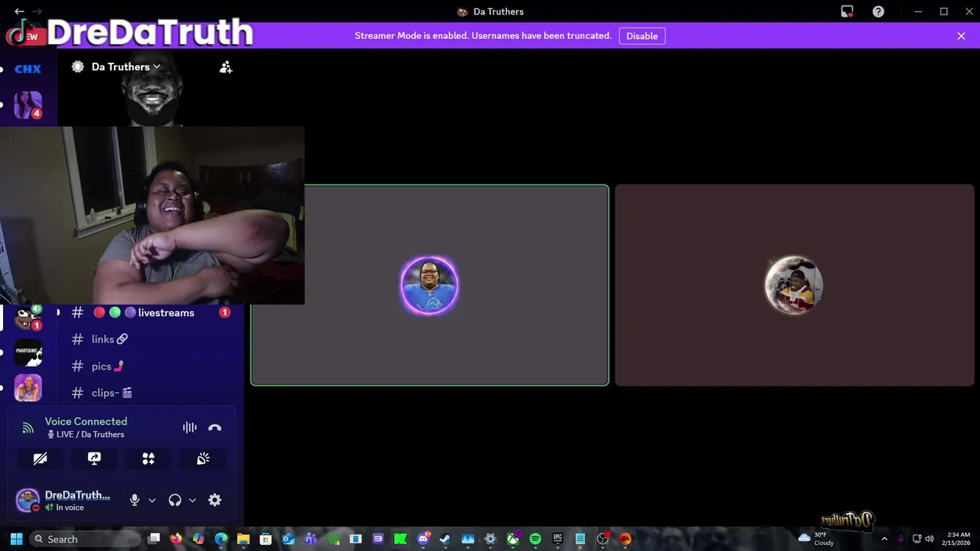Viewport: 980px width, 551px height.
Task: Open Spotify from the taskbar
Action: (535, 539)
